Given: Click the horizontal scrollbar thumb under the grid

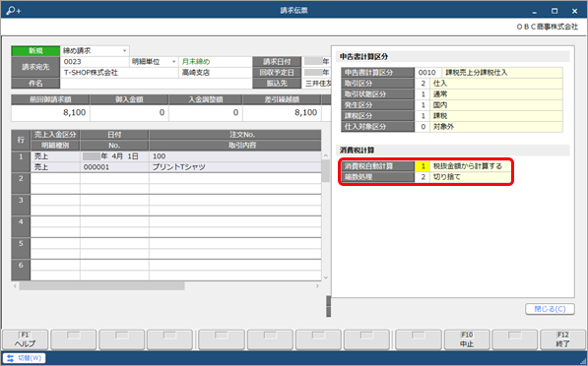Looking at the screenshot, I should [x=101, y=286].
